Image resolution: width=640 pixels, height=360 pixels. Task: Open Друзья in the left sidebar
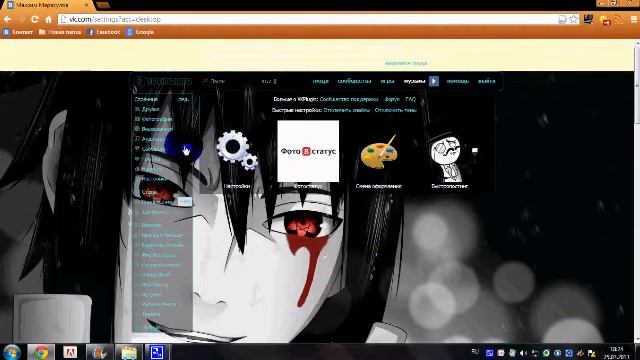pyautogui.click(x=150, y=109)
